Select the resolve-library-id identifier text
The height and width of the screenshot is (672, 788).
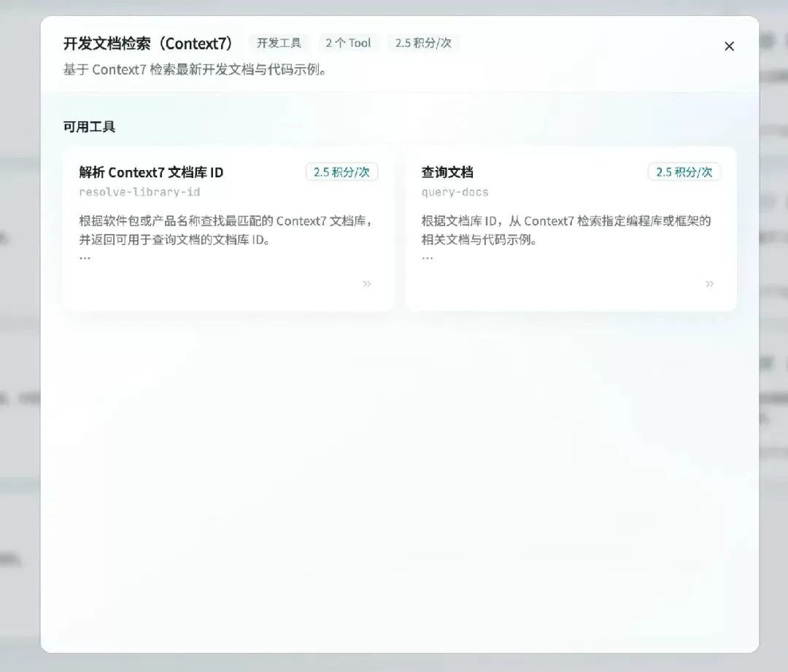tap(139, 192)
